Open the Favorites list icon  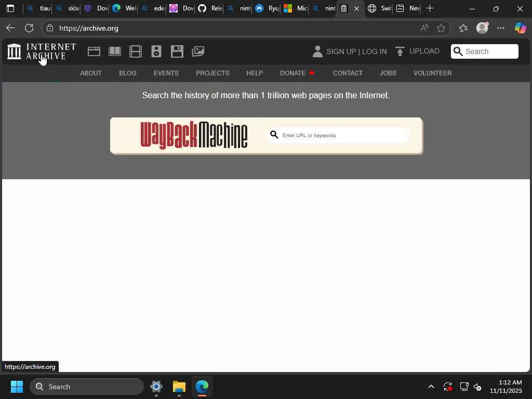coord(463,28)
